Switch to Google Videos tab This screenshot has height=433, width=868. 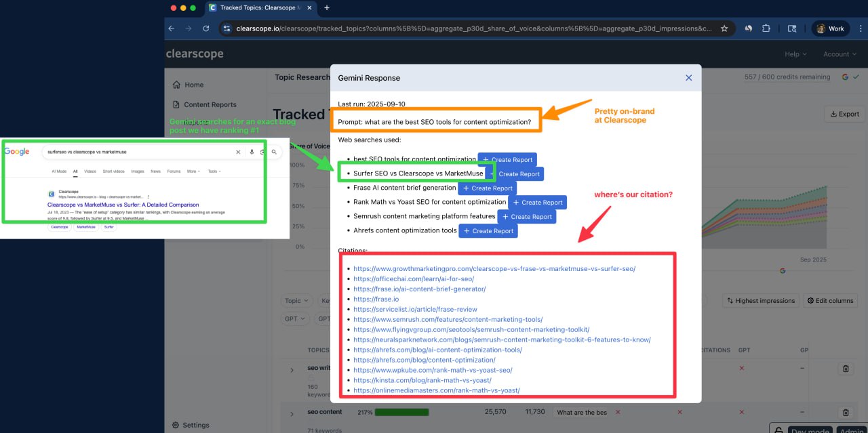click(90, 171)
